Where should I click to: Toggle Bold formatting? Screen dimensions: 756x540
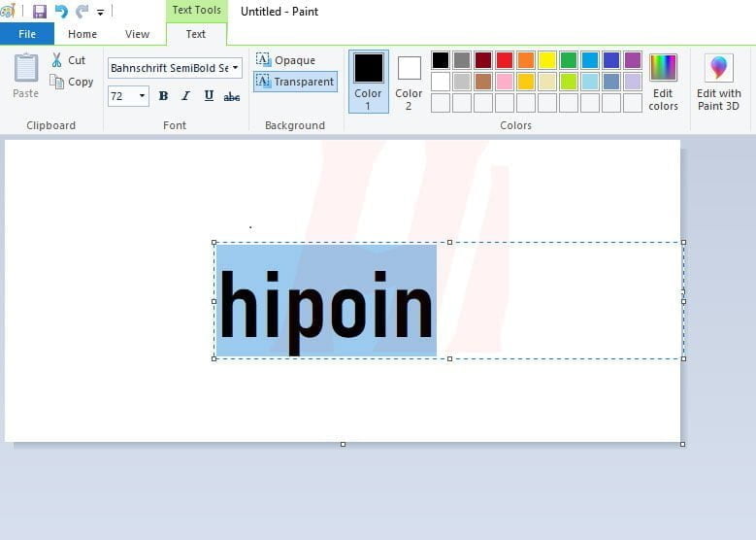click(x=163, y=96)
